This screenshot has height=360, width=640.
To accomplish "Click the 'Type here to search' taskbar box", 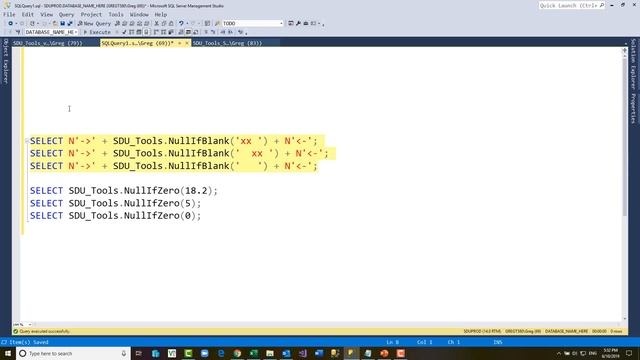I will (x=73, y=353).
